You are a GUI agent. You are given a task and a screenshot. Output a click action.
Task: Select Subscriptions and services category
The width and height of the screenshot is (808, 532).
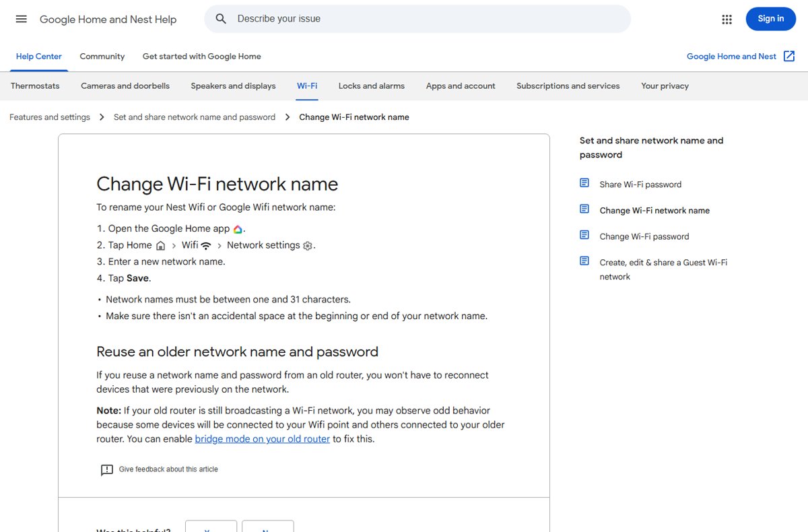(568, 86)
